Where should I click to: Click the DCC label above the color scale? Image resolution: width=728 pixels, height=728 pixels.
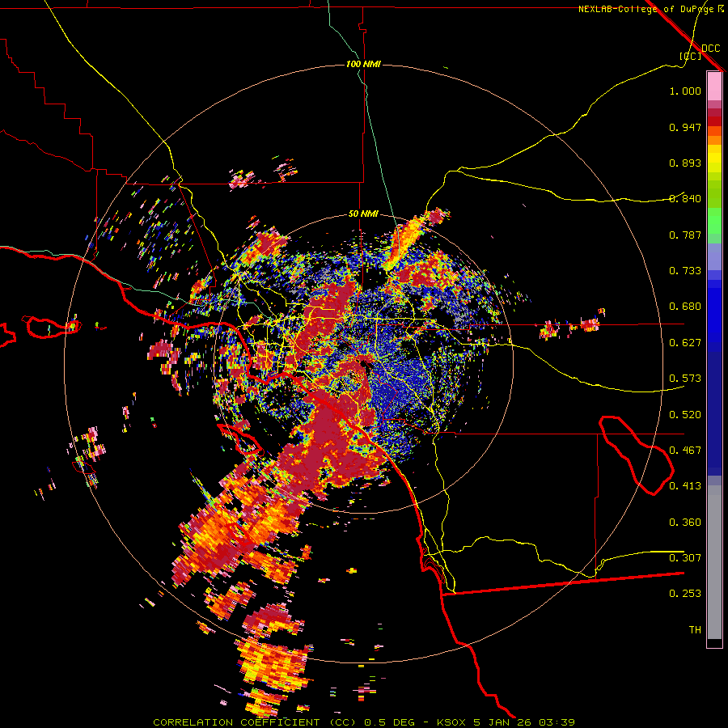[x=710, y=49]
